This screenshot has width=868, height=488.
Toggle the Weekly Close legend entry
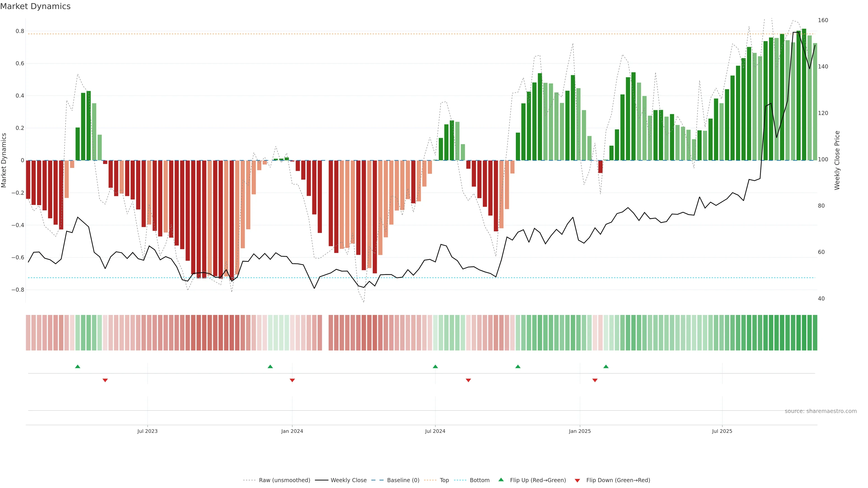pyautogui.click(x=348, y=480)
